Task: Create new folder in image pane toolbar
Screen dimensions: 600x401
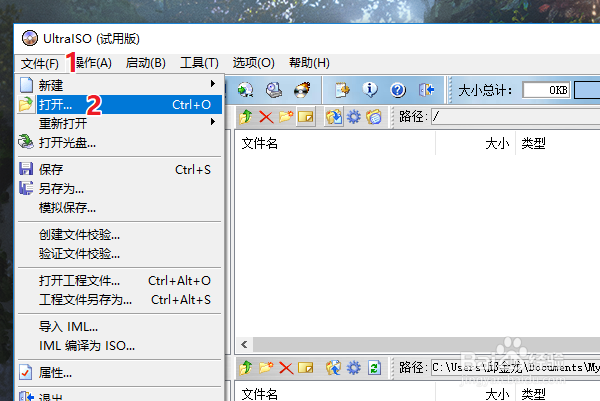Action: tap(286, 117)
